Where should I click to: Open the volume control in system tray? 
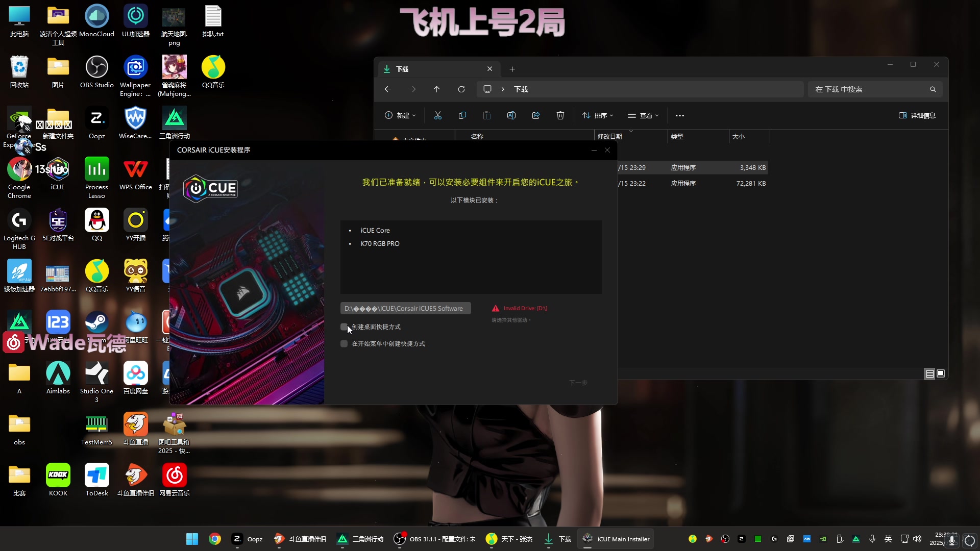(917, 539)
